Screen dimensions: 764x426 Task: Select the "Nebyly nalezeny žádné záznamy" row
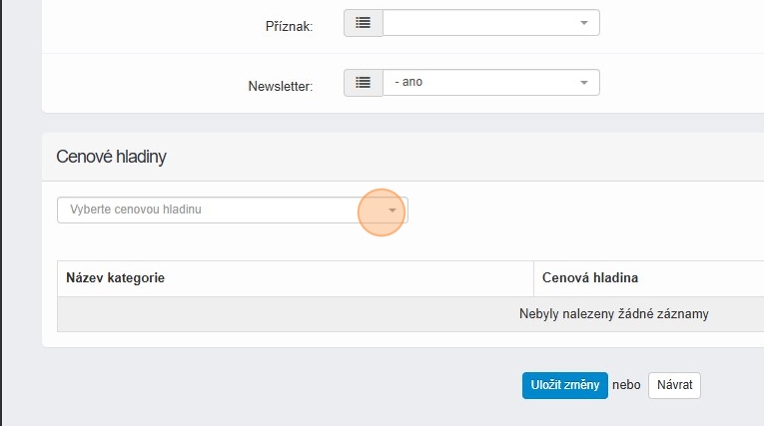click(x=613, y=314)
